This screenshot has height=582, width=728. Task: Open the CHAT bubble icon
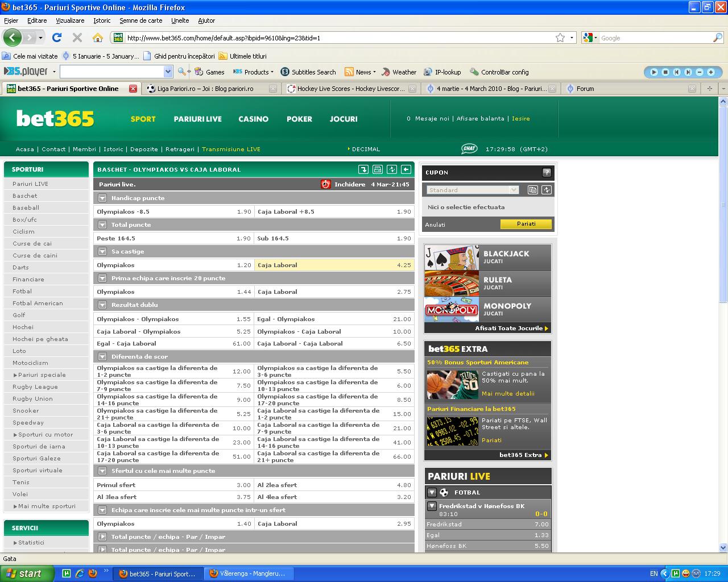point(469,149)
